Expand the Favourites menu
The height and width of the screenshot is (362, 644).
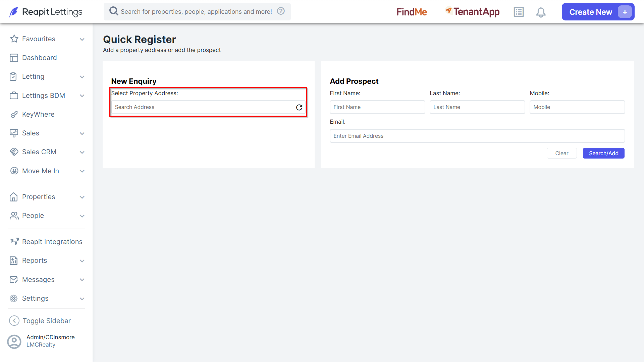pos(82,39)
